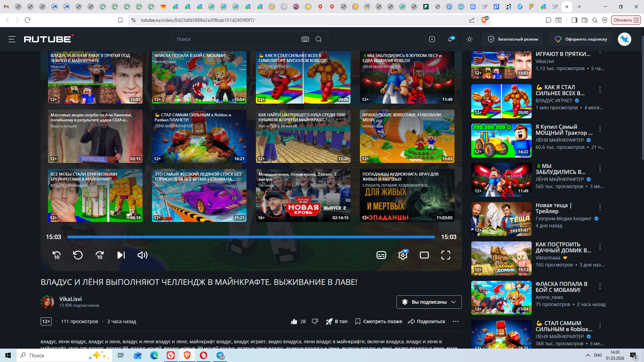This screenshot has width=644, height=362.
Task: Click the replay video icon
Action: 78,255
